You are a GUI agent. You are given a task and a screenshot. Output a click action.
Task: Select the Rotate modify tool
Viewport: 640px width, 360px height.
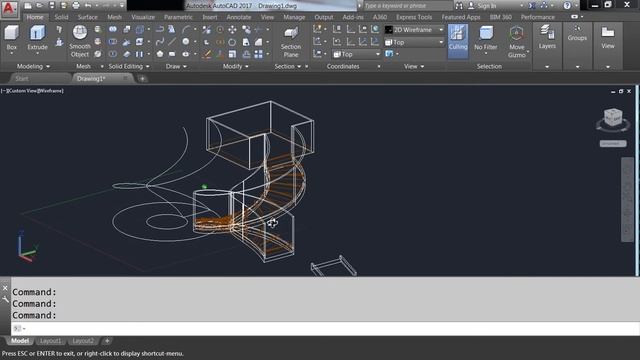[x=232, y=42]
